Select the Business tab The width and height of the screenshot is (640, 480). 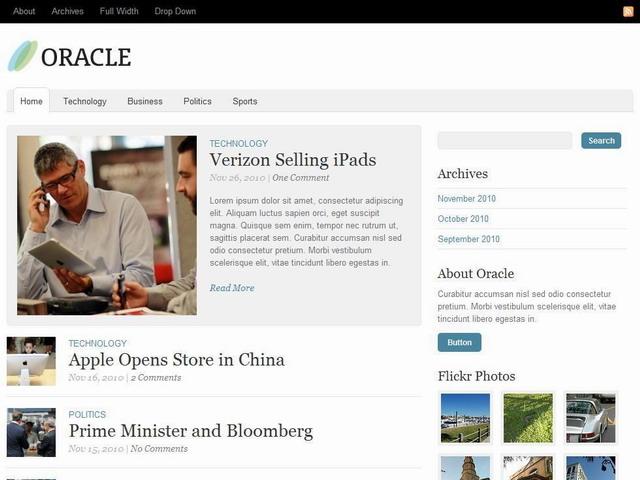[145, 101]
